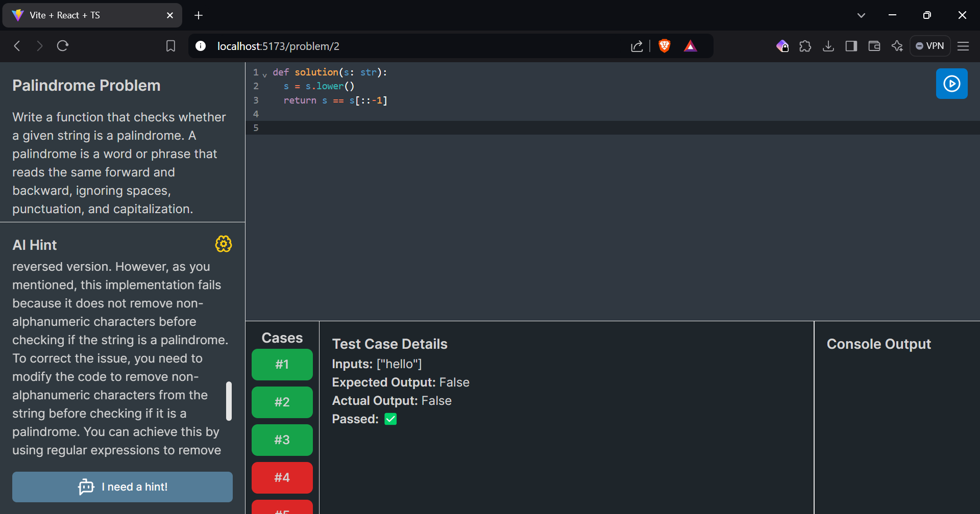The height and width of the screenshot is (514, 980).
Task: Toggle the browser sidebar panel icon
Action: (x=851, y=46)
